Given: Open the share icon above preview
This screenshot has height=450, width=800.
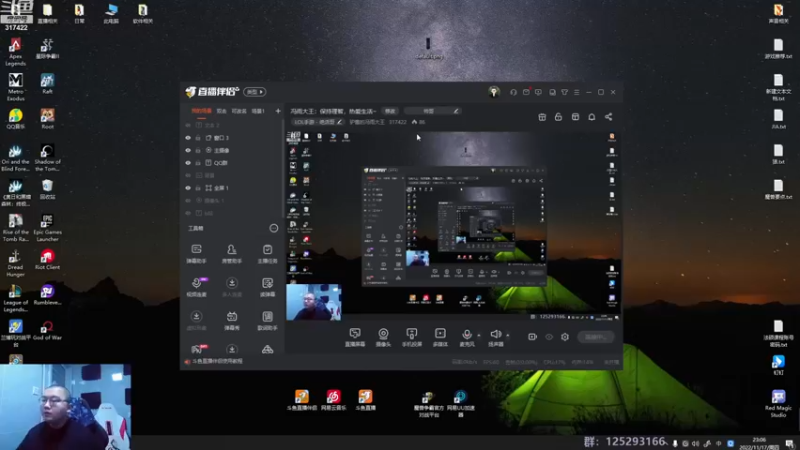Looking at the screenshot, I should pyautogui.click(x=609, y=117).
